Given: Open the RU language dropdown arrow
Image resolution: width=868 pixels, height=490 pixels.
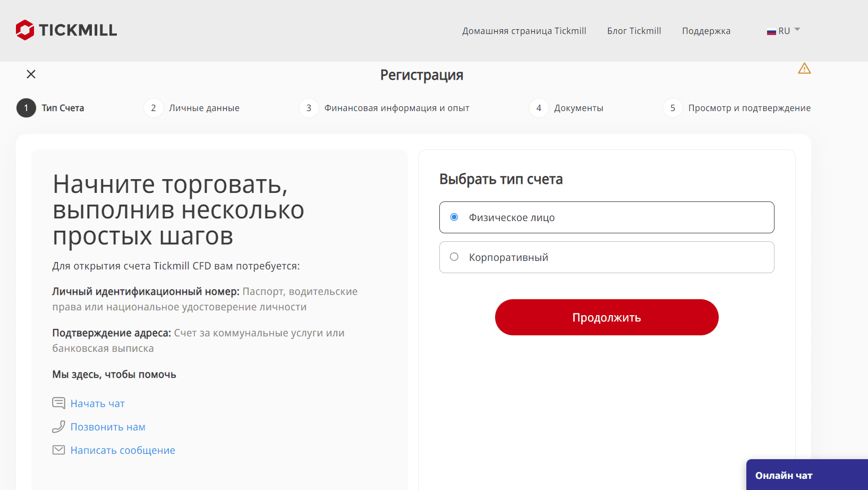Looking at the screenshot, I should click(797, 30).
